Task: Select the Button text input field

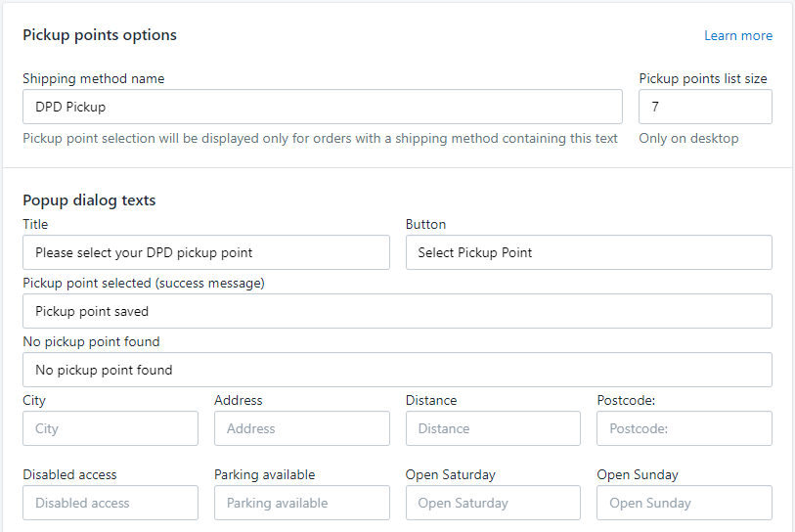Action: tap(589, 252)
